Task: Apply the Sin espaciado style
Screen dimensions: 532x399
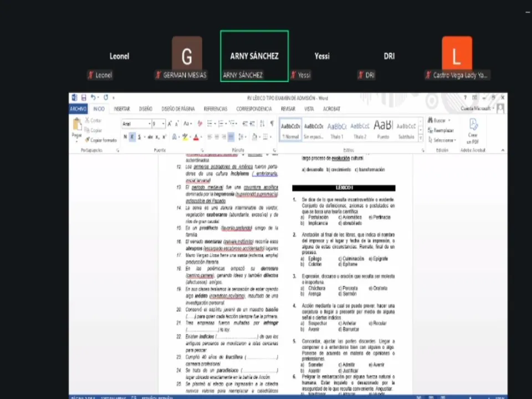Action: pyautogui.click(x=314, y=131)
